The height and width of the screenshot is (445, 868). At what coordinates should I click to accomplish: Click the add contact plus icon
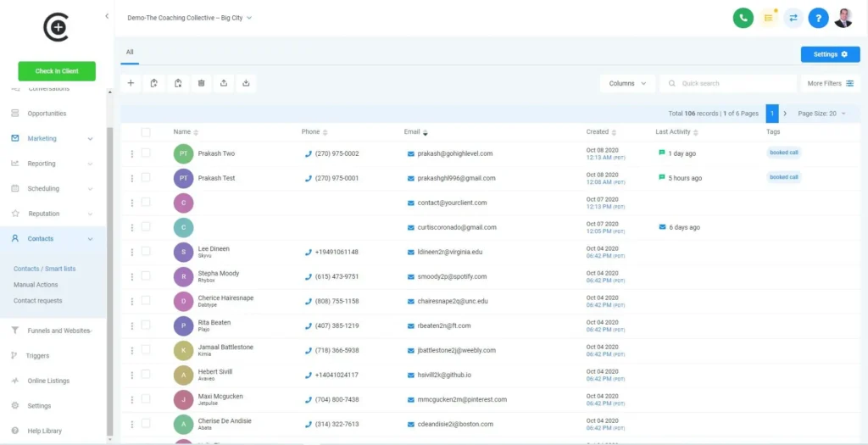coord(131,83)
